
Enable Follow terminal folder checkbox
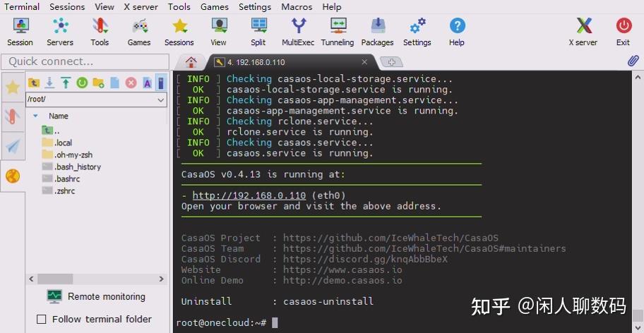pos(42,319)
